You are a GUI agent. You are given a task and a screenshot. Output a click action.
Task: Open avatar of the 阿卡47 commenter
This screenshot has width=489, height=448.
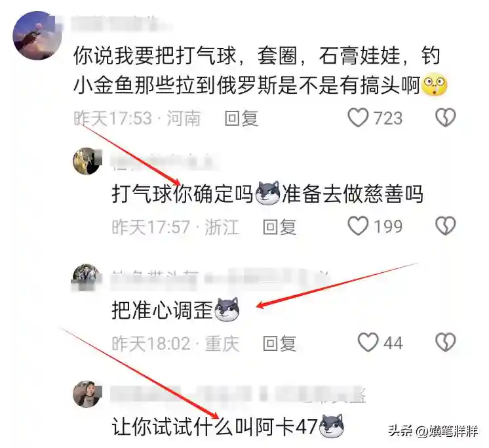click(87, 394)
